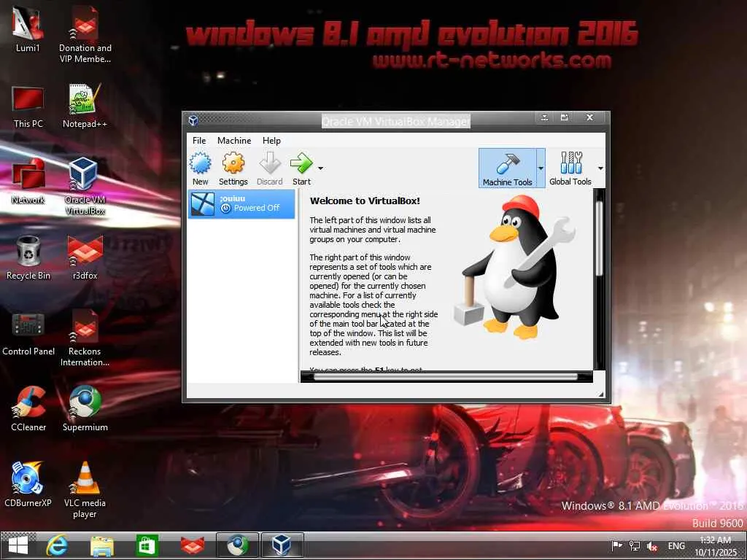Screen dimensions: 747x560
Task: Close the VirtualBox Manager window
Action: click(x=589, y=117)
